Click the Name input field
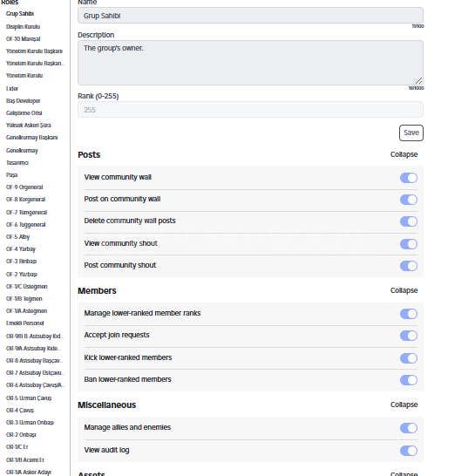 tap(250, 16)
